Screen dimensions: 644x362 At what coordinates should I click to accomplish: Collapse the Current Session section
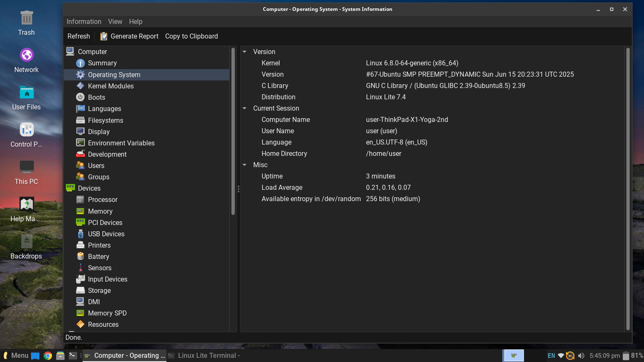coord(244,109)
